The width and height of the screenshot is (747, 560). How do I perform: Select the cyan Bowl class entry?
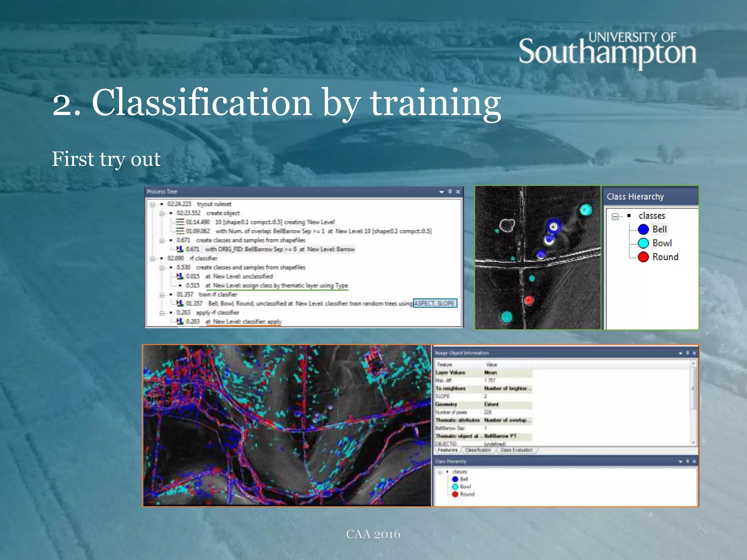[662, 243]
